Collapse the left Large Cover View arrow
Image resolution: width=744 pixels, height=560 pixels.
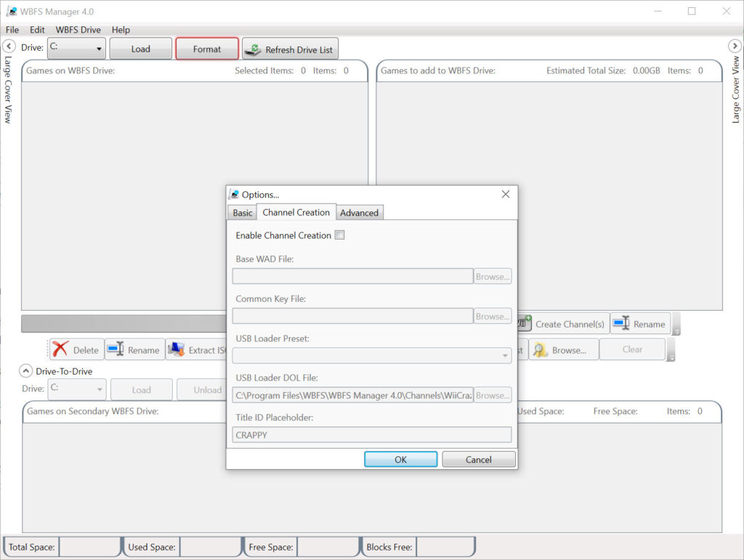(x=9, y=46)
